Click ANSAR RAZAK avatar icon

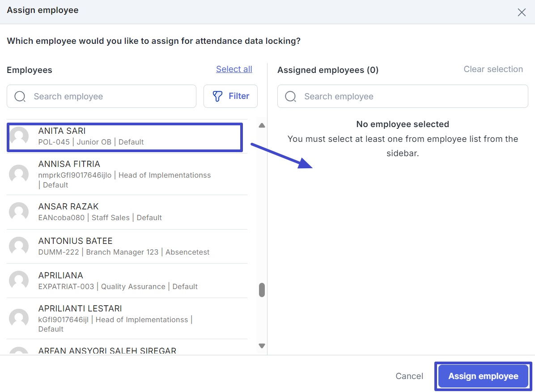(x=19, y=212)
